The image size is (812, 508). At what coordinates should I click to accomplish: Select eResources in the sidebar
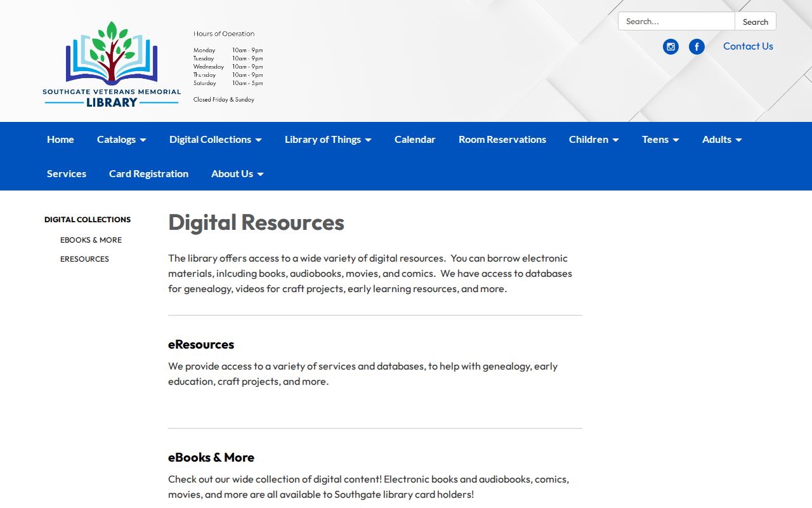84,259
